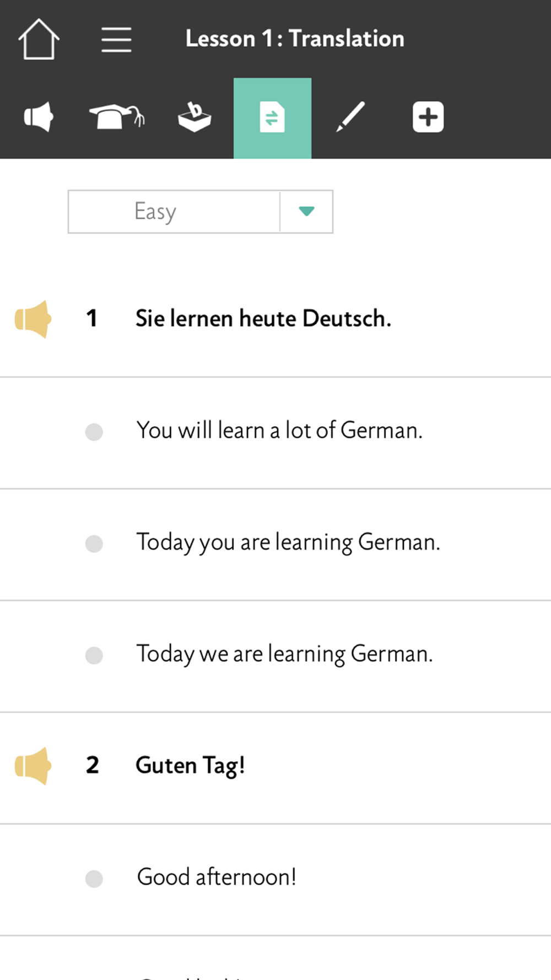Select radio for 'Today we are learning German.'

point(94,655)
